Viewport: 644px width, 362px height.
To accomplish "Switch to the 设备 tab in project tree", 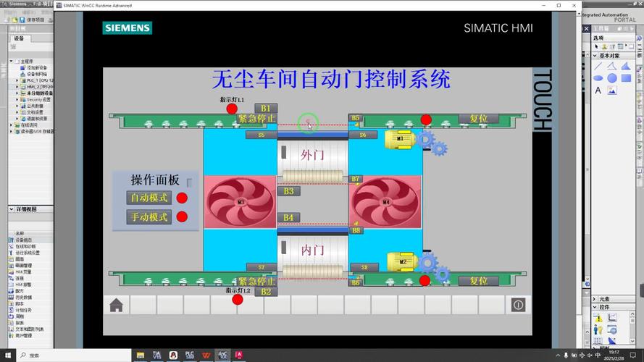I will click(20, 38).
